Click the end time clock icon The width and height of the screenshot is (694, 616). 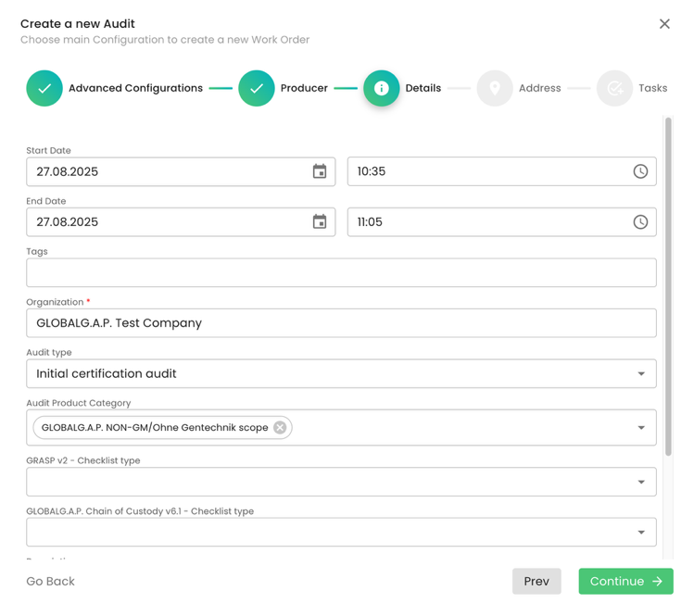coord(640,222)
